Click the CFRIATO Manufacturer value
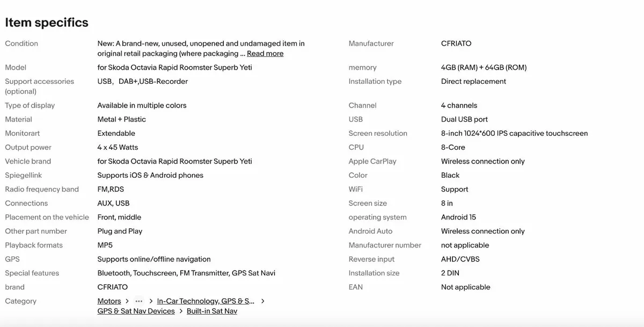This screenshot has width=644, height=327. (456, 43)
